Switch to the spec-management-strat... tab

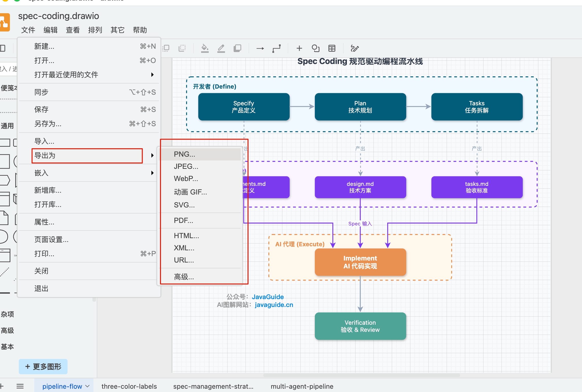213,386
